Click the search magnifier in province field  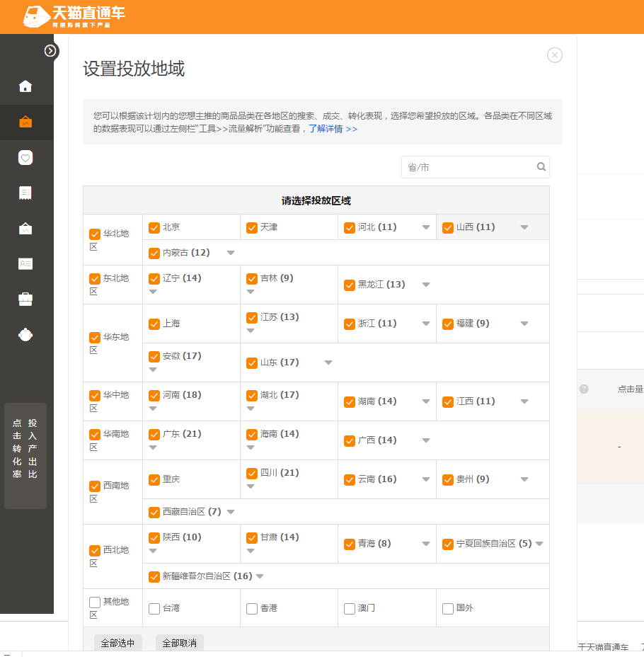pyautogui.click(x=541, y=167)
